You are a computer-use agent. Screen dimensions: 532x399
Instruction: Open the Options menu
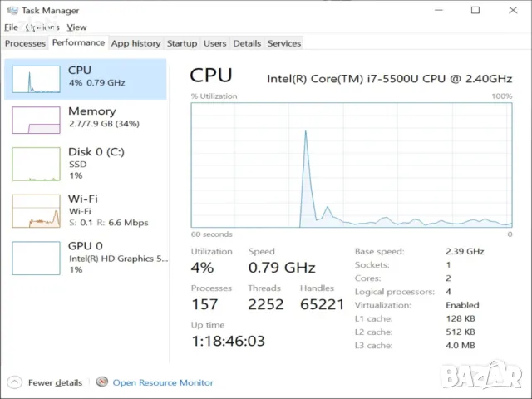pos(42,27)
